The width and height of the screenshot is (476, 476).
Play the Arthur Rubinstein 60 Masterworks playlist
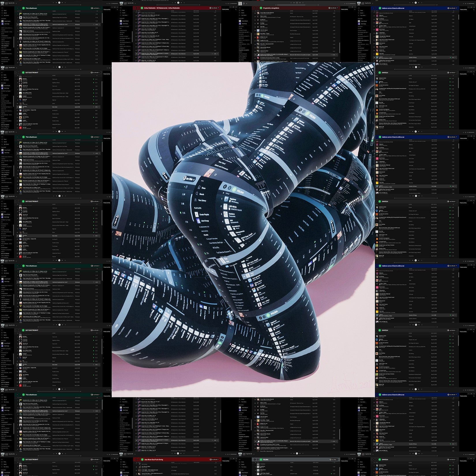click(x=142, y=8)
